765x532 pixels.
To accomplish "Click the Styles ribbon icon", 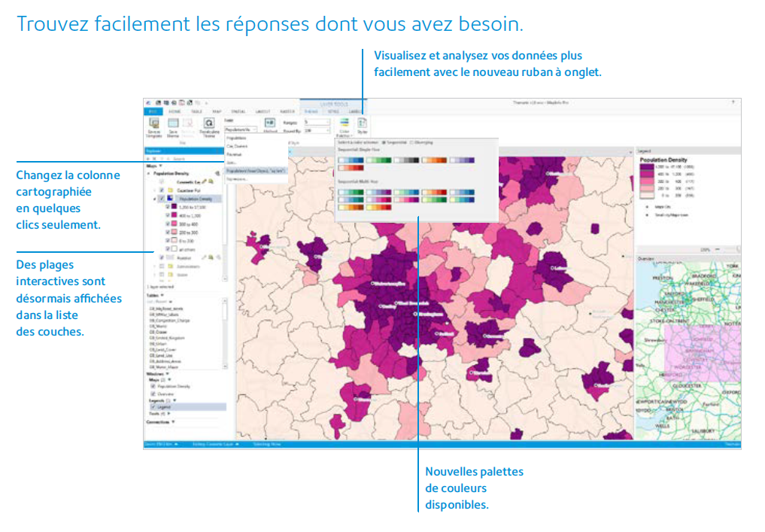I will [362, 123].
